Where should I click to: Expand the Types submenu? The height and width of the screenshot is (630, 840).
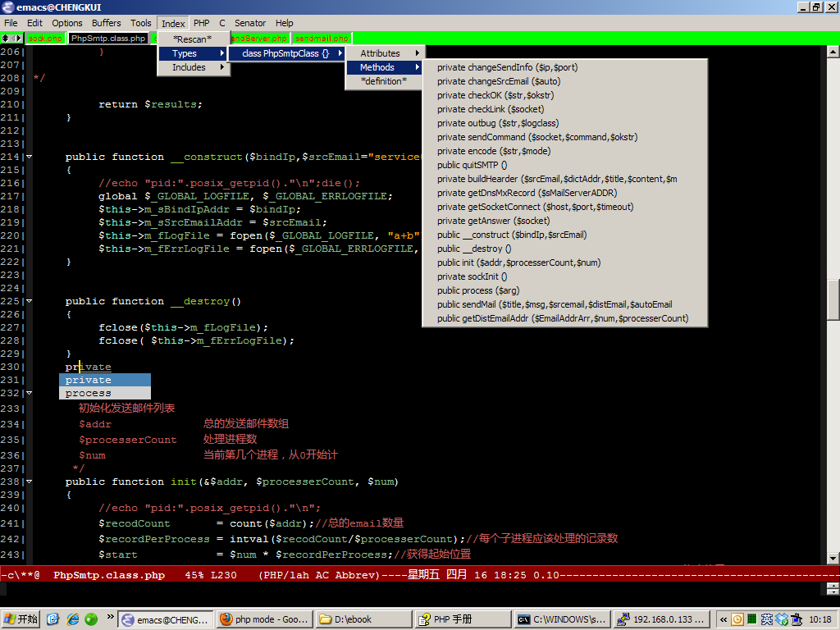tap(194, 53)
